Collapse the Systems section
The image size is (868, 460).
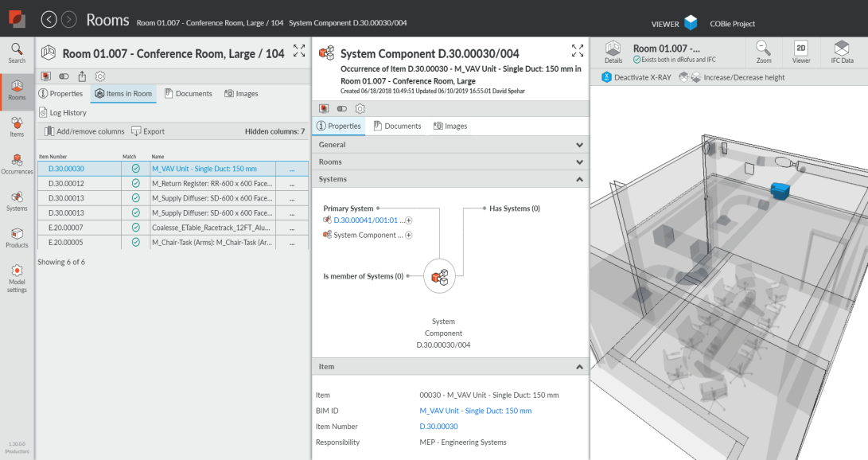click(x=579, y=179)
